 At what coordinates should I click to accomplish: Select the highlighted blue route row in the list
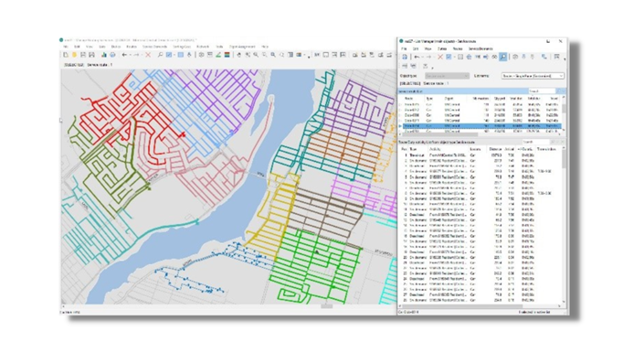pyautogui.click(x=480, y=126)
